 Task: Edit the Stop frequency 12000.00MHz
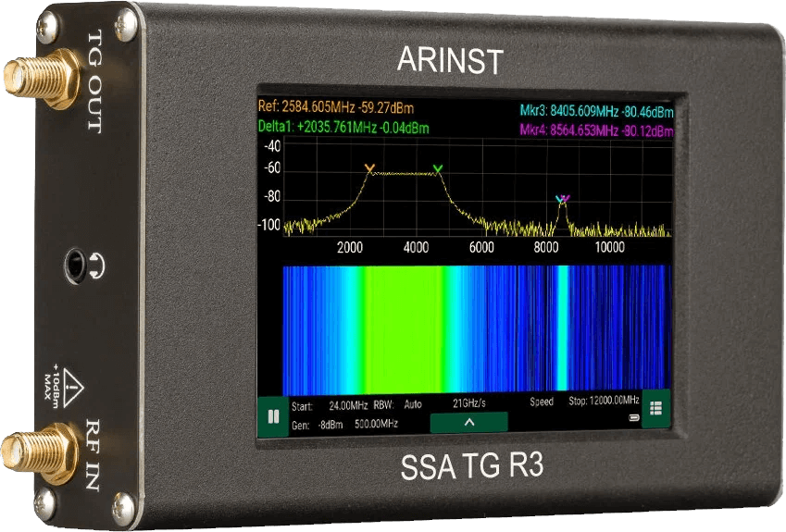click(614, 400)
